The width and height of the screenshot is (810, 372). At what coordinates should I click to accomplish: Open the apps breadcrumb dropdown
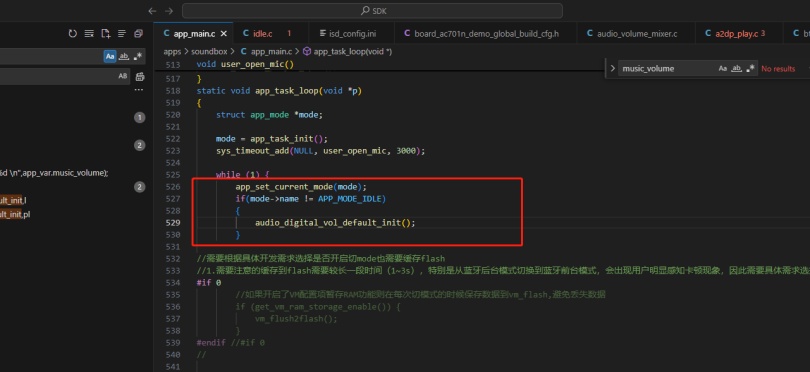pos(173,51)
